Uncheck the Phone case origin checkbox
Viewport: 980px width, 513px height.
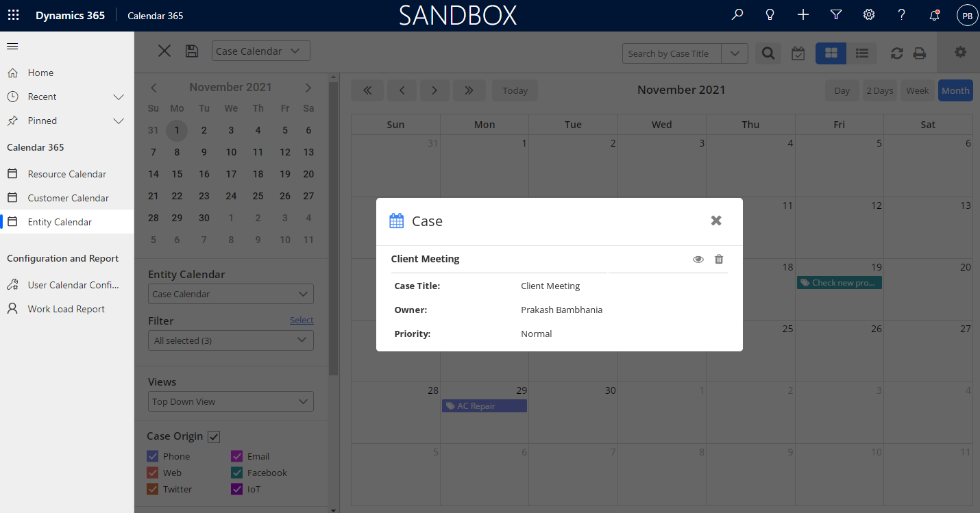click(153, 456)
